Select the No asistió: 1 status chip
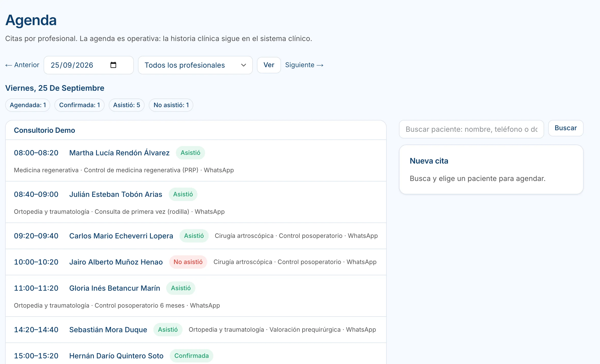Screen dimensions: 600x364 [171, 105]
